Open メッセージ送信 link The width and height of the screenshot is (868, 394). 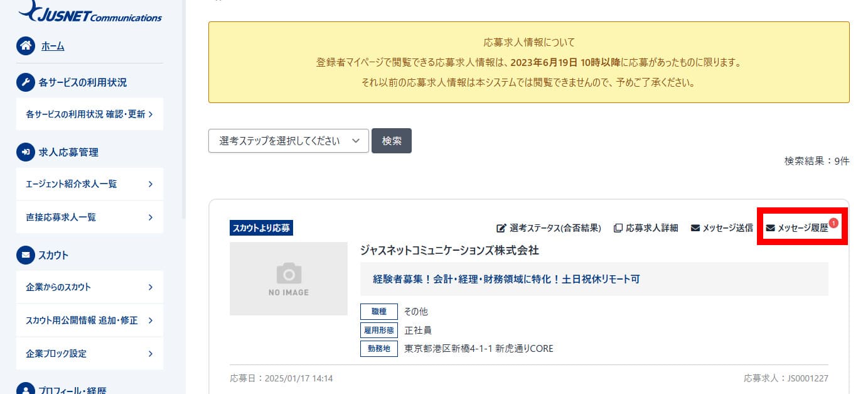728,228
